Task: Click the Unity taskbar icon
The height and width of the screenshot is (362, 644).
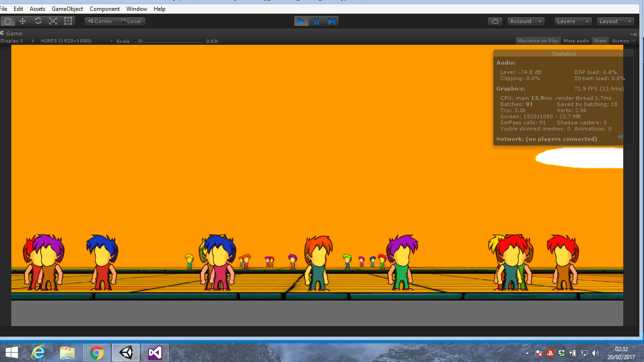Action: 126,353
